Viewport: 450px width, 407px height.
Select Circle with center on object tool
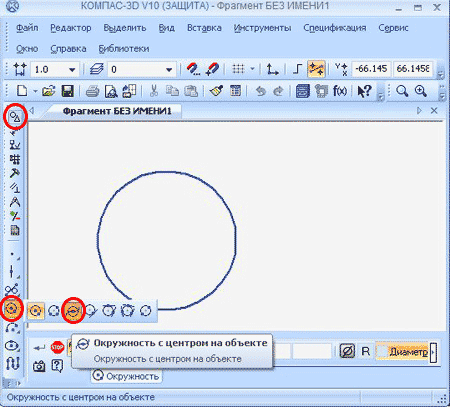coord(73,311)
